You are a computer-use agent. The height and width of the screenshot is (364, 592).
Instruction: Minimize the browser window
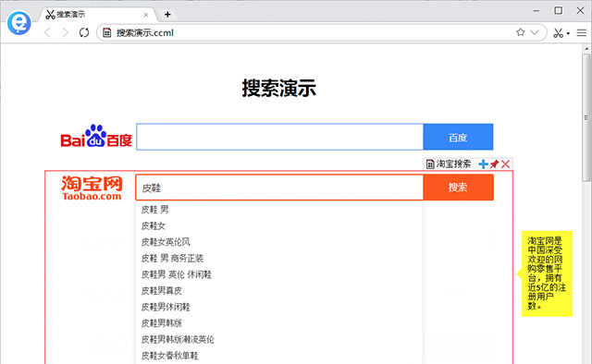[536, 11]
